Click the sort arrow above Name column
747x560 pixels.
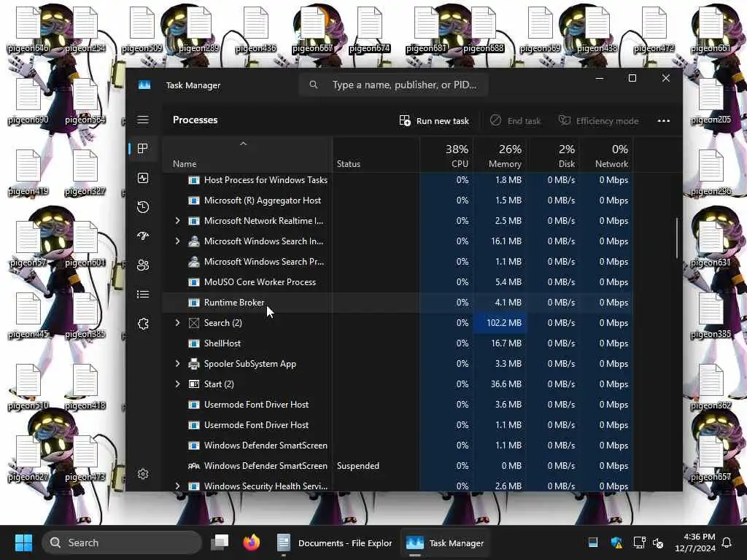[243, 144]
